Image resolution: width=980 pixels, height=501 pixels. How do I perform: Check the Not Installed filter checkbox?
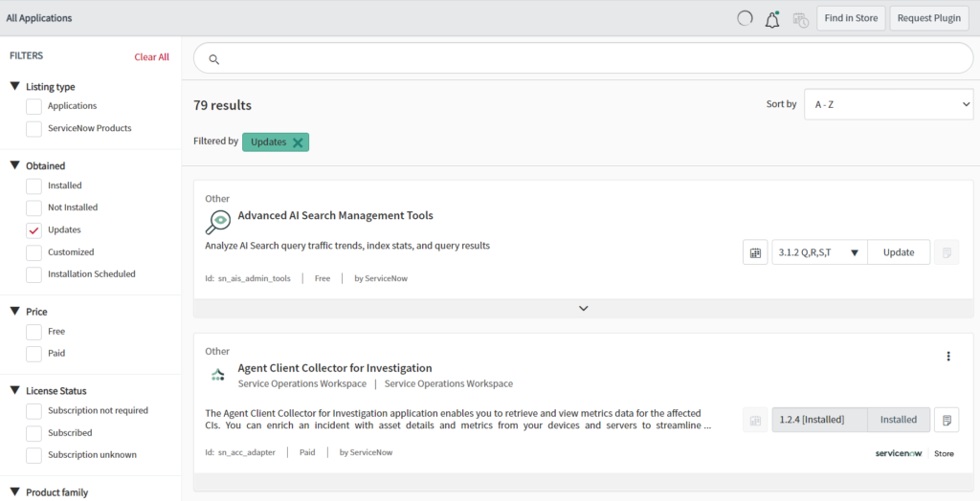33,208
